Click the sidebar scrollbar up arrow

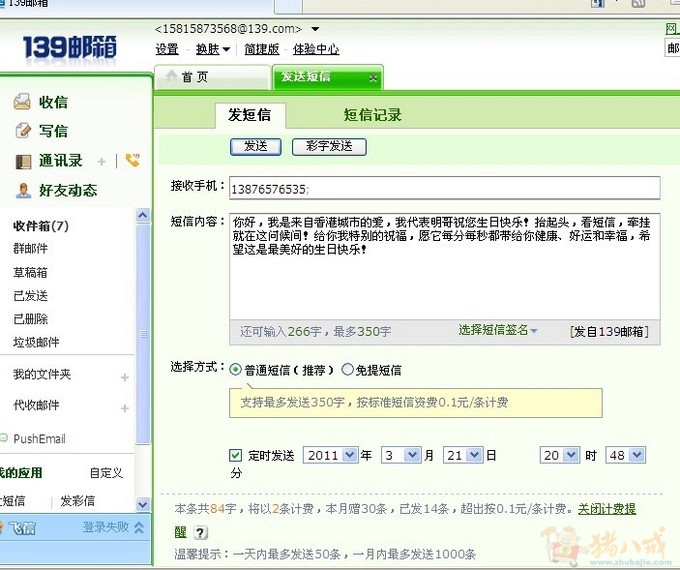(x=143, y=215)
